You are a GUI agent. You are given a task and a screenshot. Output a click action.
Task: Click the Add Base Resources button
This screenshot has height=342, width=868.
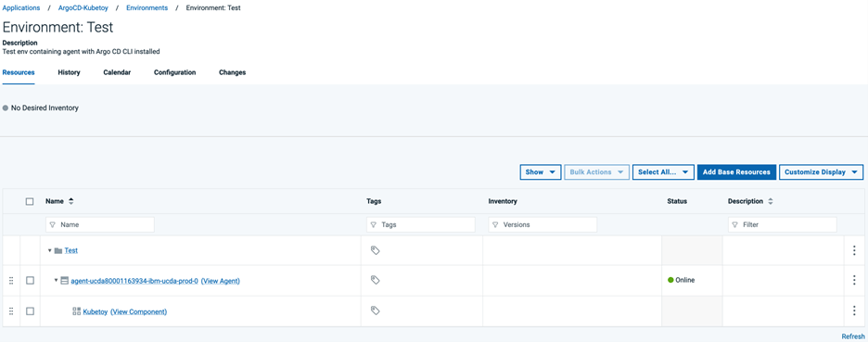tap(736, 172)
